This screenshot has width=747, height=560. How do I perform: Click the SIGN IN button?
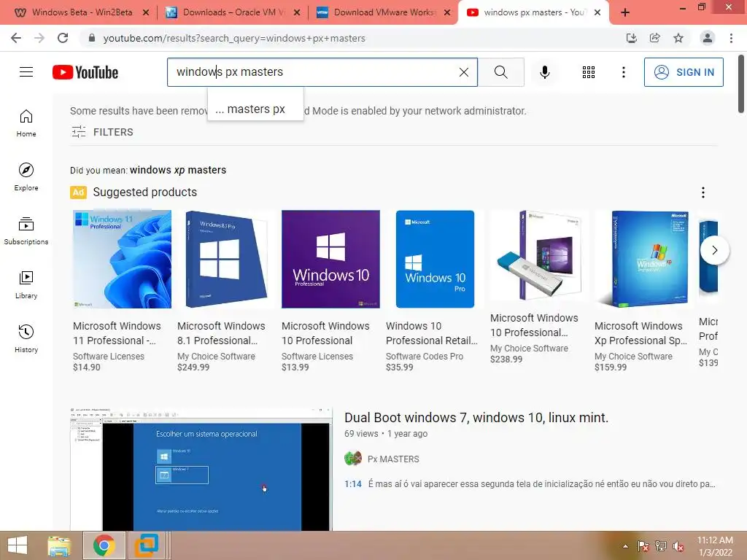(684, 72)
